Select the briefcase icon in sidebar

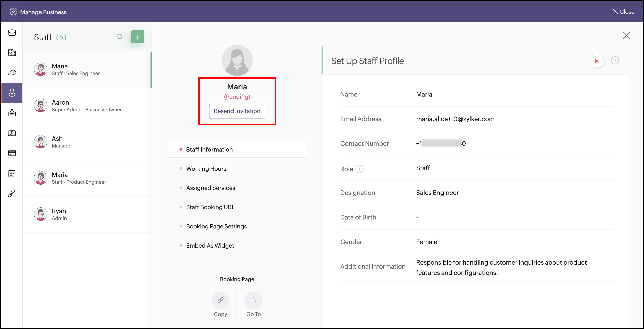tap(12, 33)
